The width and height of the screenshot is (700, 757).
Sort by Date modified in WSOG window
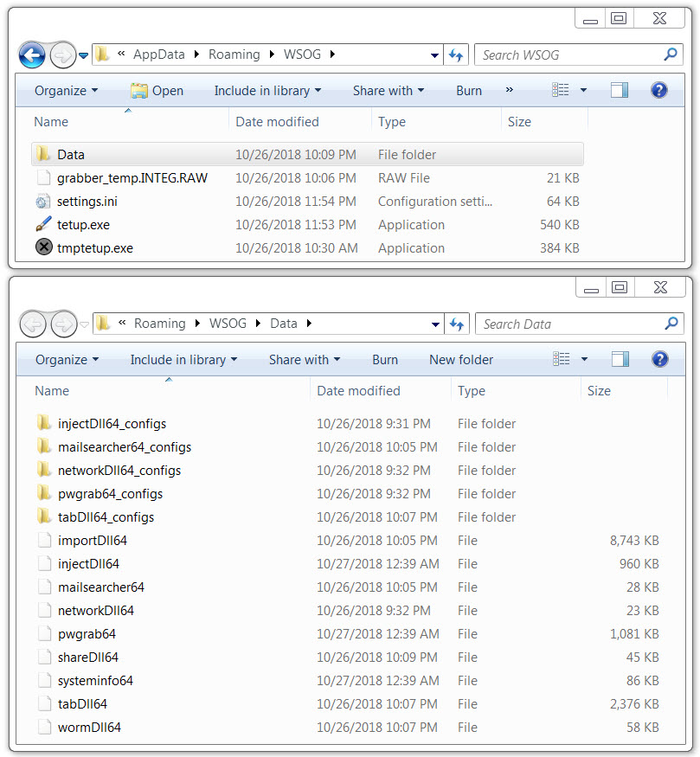click(x=277, y=122)
